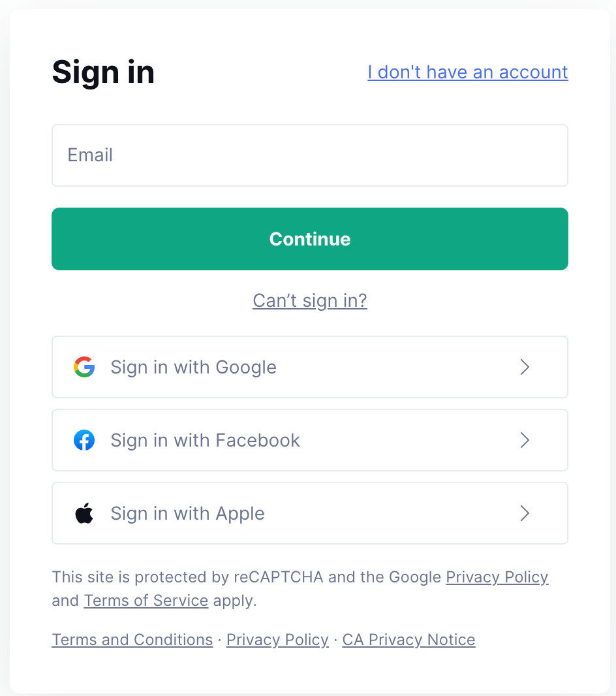Expand the Google sign-in chevron arrow
Screen dimensions: 616x696
(525, 367)
